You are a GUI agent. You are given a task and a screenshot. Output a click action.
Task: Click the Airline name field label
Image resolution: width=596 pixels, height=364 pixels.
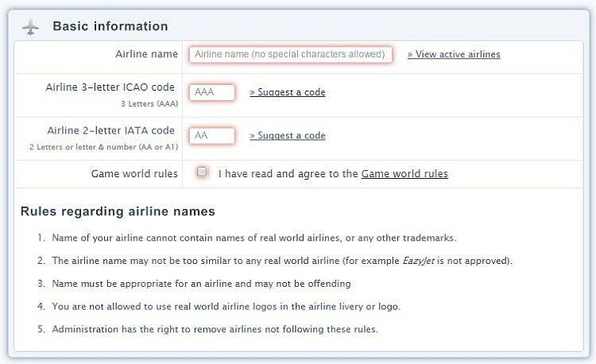146,54
